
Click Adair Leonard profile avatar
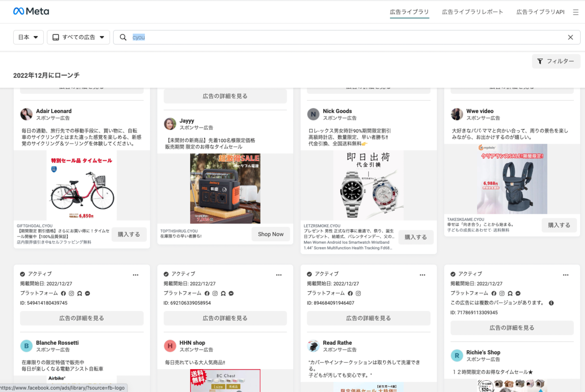(x=26, y=114)
